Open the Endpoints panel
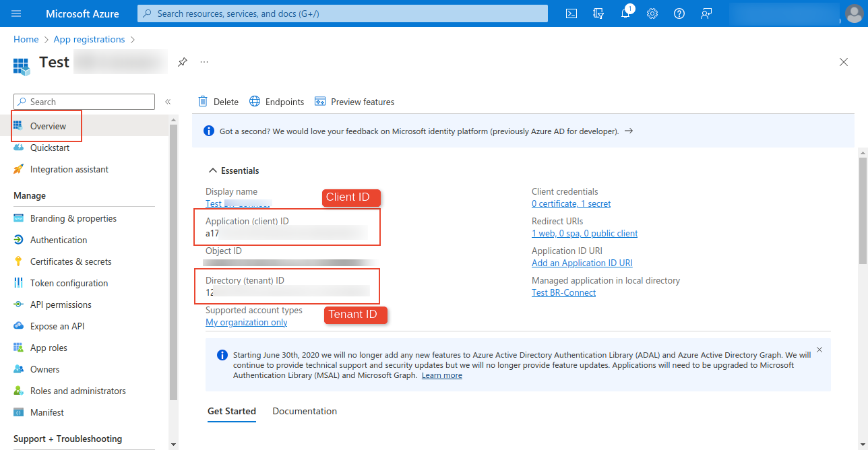 pyautogui.click(x=277, y=102)
